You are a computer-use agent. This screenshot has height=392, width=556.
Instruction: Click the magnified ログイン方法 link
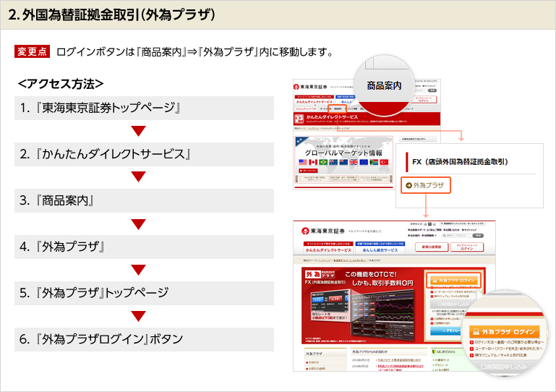tap(508, 342)
